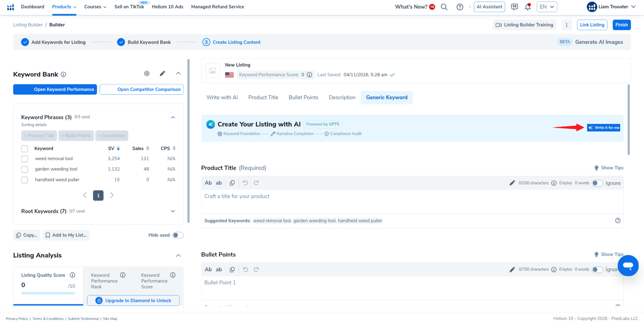Collapse the Keyword Phrases section
The image size is (644, 325).
173,117
